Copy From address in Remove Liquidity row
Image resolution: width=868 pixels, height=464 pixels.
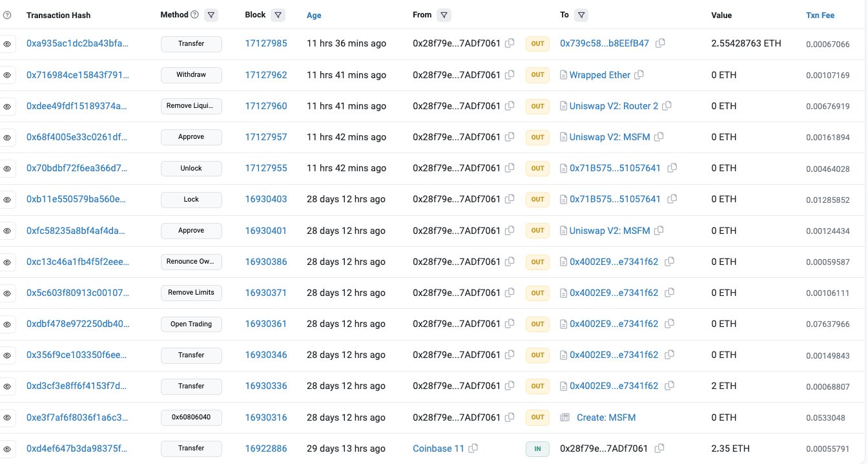pos(510,106)
